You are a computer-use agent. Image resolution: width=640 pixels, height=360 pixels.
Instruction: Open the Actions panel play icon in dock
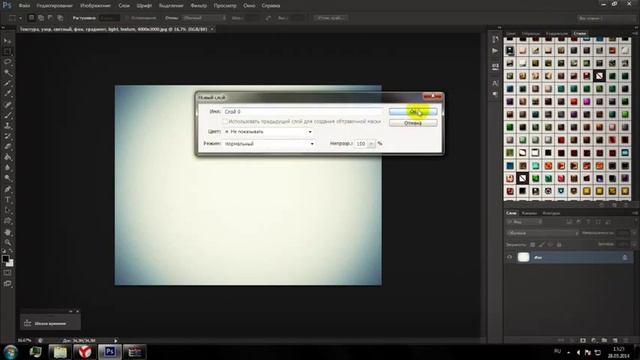tap(495, 51)
